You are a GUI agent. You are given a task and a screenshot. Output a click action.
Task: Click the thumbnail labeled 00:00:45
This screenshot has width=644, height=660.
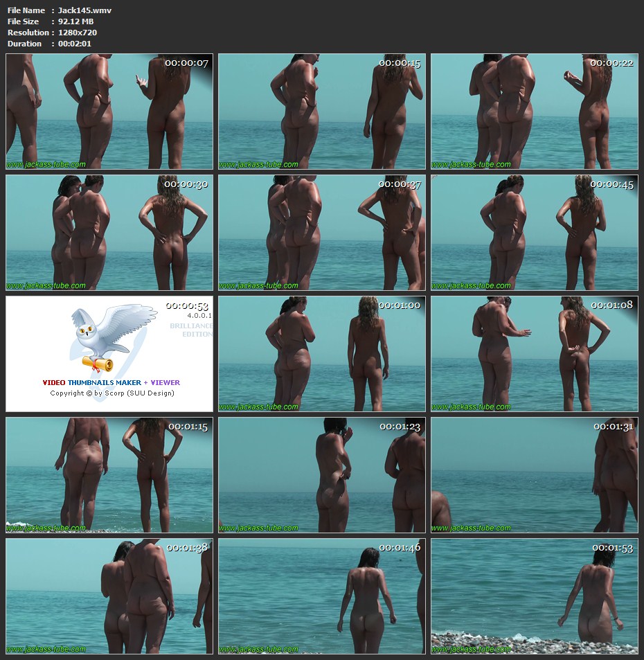tap(534, 233)
